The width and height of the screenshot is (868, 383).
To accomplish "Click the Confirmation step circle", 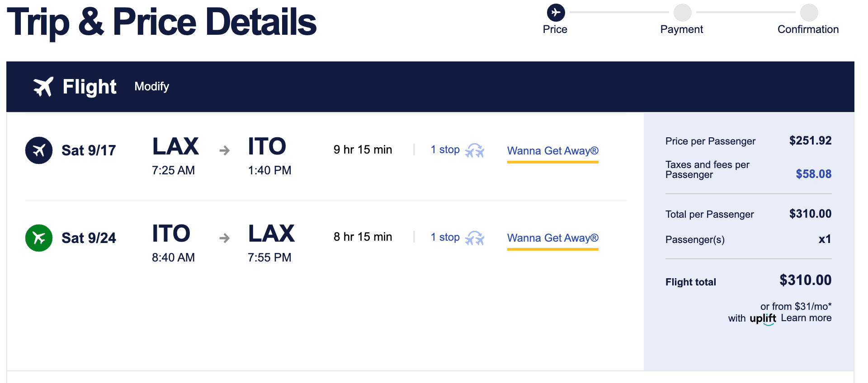I will [x=809, y=13].
